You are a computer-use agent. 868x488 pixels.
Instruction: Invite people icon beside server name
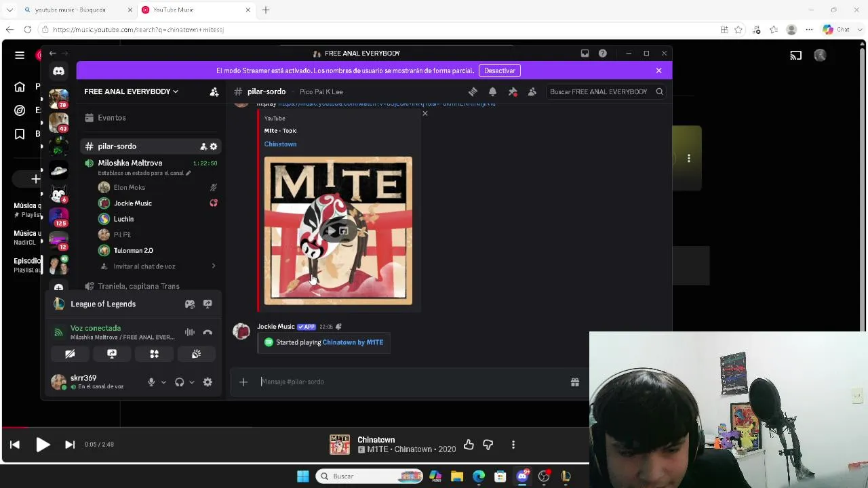point(214,91)
